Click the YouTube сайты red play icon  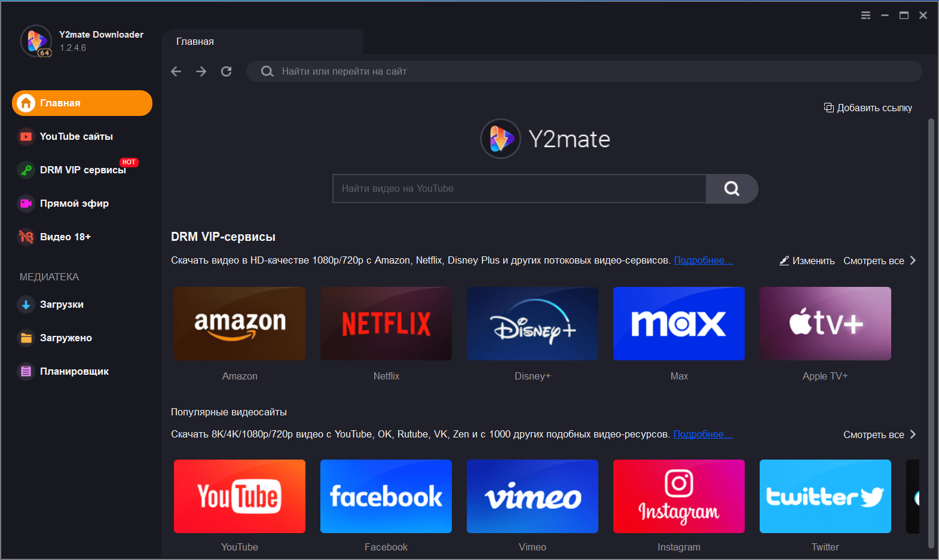coord(26,137)
